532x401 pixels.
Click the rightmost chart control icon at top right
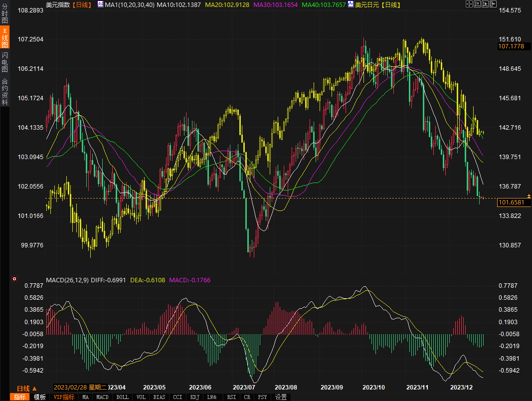point(494,4)
